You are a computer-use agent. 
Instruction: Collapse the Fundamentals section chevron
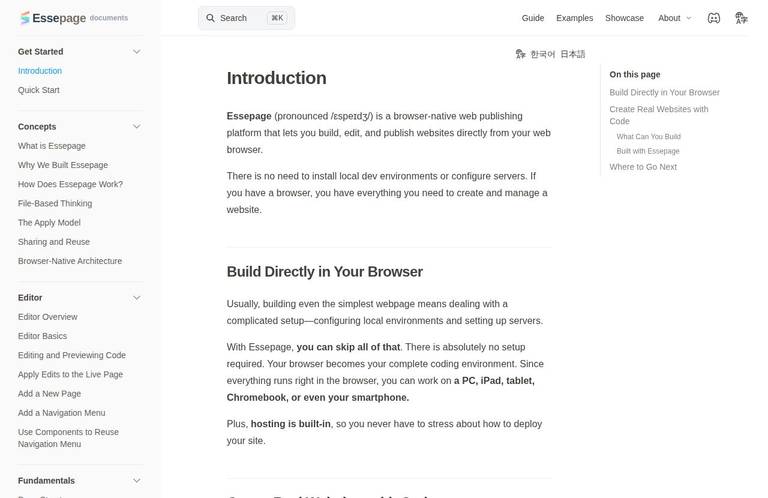(137, 480)
